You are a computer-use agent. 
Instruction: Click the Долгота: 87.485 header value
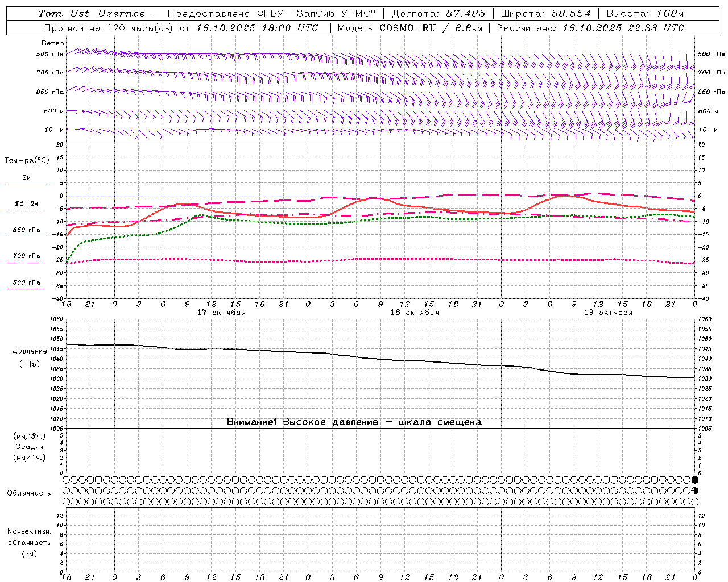pos(439,14)
